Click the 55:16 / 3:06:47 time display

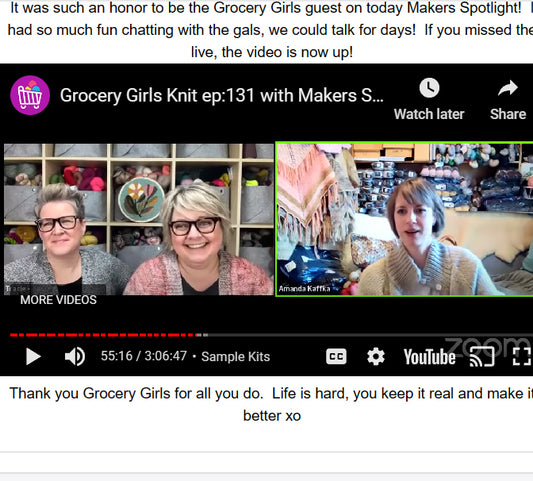click(x=144, y=356)
